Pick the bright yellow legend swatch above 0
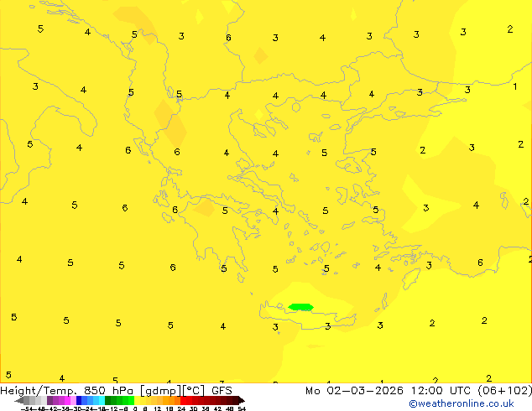The image size is (532, 411). [137, 400]
